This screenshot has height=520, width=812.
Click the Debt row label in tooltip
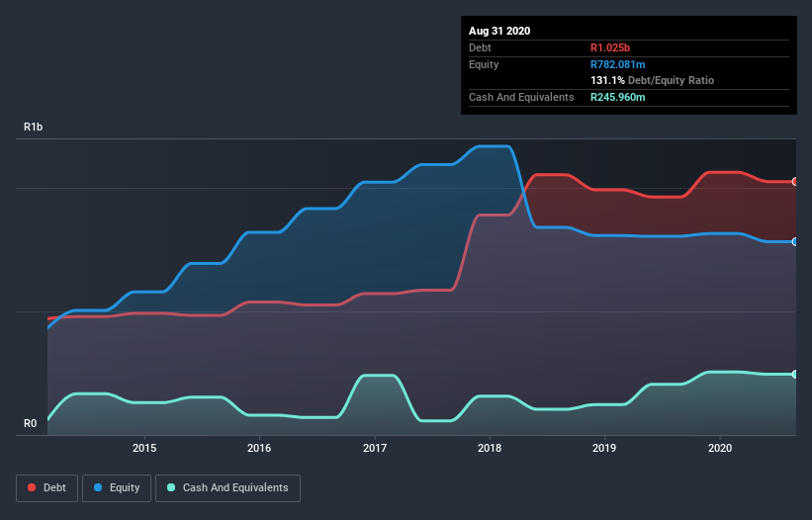[x=480, y=47]
